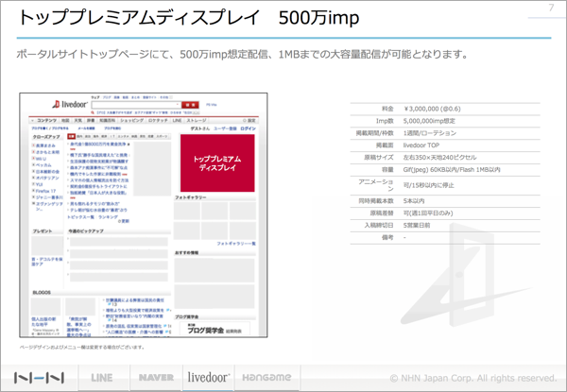Viewport: 567px width, 392px height.
Task: Click the ベッカム closeup link
Action: (x=43, y=165)
